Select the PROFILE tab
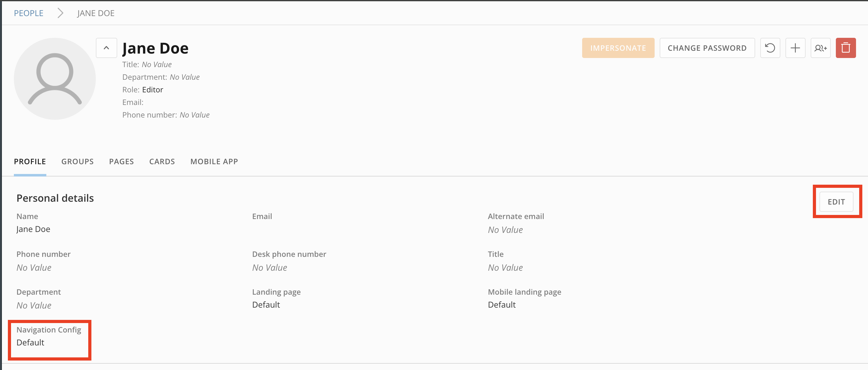Screen dimensions: 868x370 coord(30,161)
